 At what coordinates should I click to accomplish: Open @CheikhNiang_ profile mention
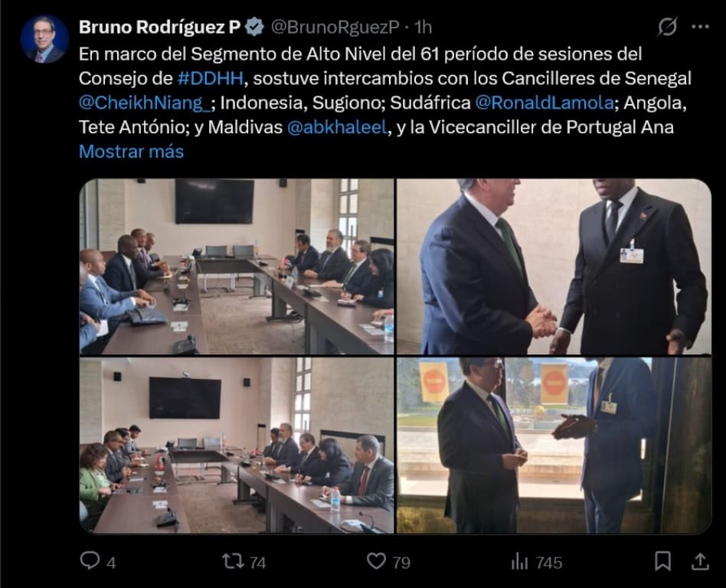tap(145, 103)
